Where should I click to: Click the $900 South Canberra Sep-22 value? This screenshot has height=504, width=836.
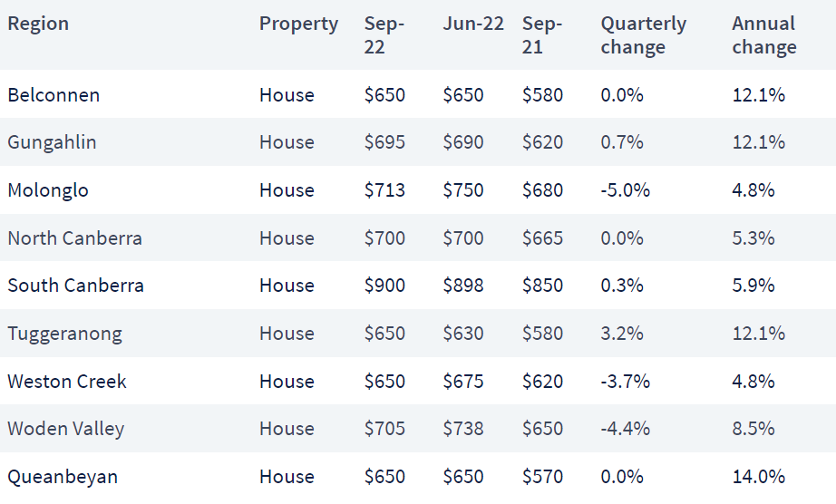click(384, 285)
